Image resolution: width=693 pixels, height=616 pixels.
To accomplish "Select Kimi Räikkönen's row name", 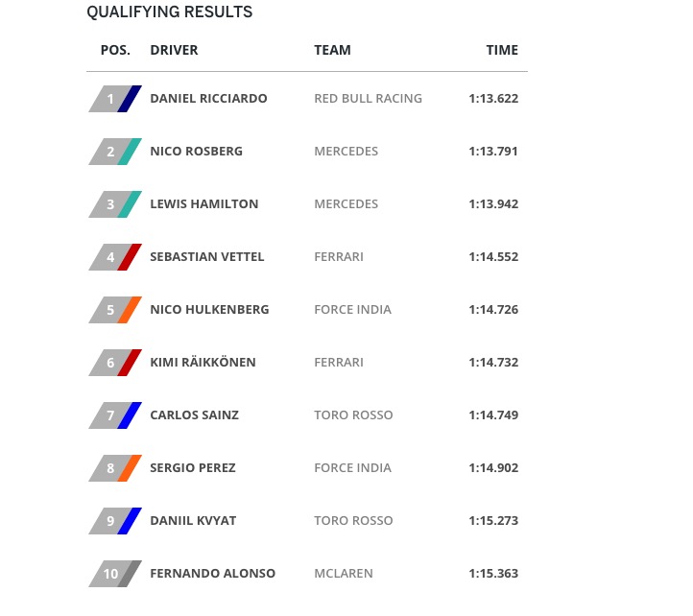I will 203,363.
